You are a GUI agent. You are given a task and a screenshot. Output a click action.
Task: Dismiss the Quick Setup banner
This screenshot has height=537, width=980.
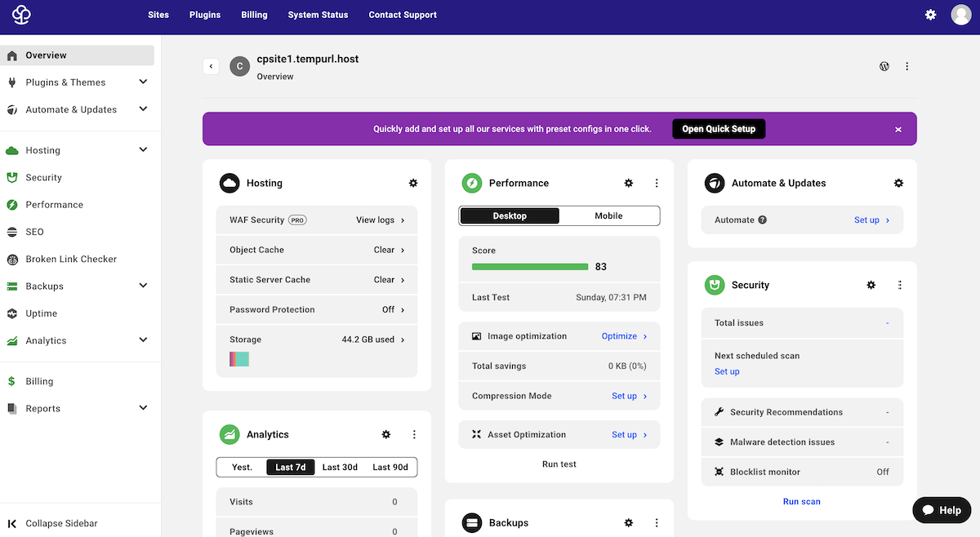pyautogui.click(x=898, y=128)
